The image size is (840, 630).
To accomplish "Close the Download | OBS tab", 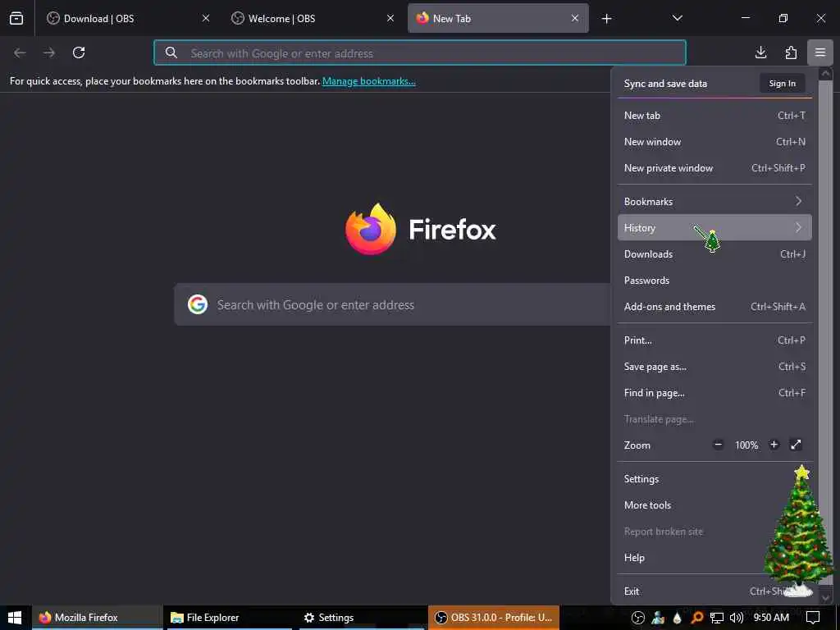I will (x=206, y=18).
